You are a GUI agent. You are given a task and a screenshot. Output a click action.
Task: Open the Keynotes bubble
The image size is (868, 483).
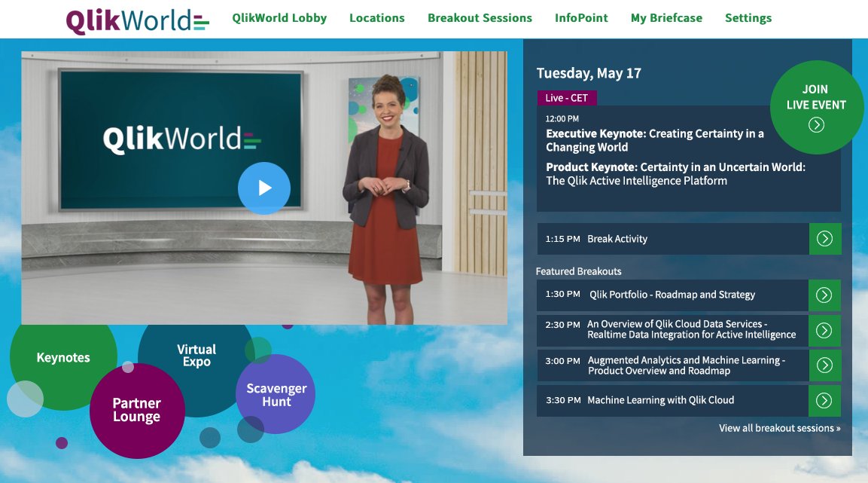(x=63, y=358)
